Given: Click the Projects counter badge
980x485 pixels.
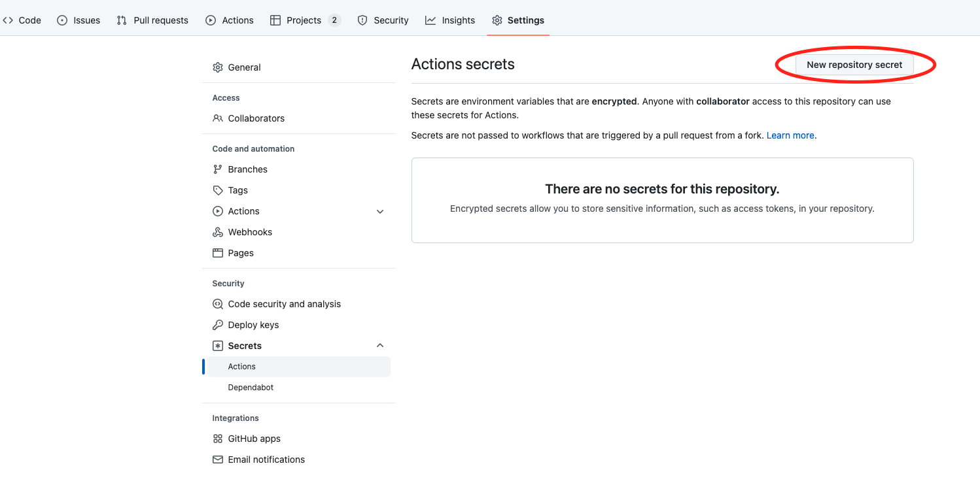Looking at the screenshot, I should tap(335, 20).
